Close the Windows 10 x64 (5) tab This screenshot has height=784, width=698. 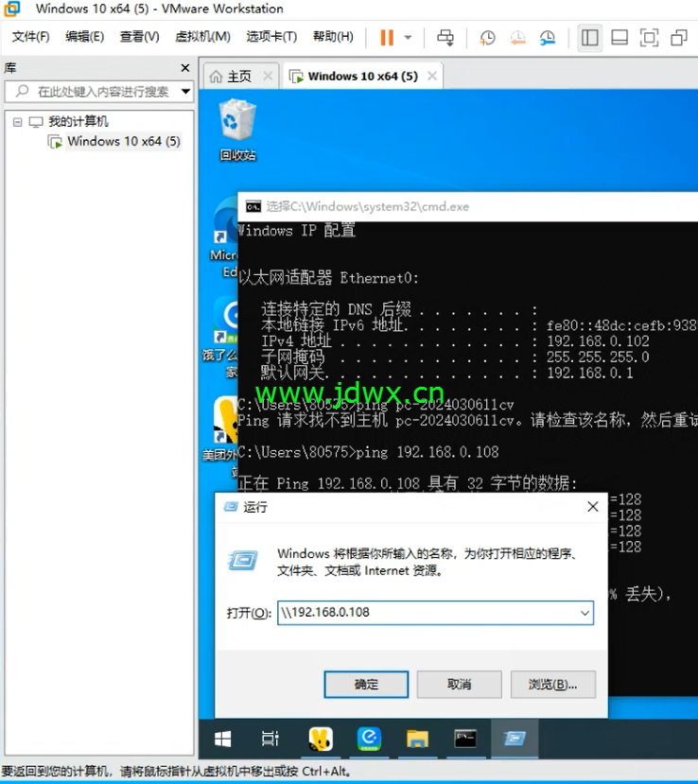coord(432,76)
